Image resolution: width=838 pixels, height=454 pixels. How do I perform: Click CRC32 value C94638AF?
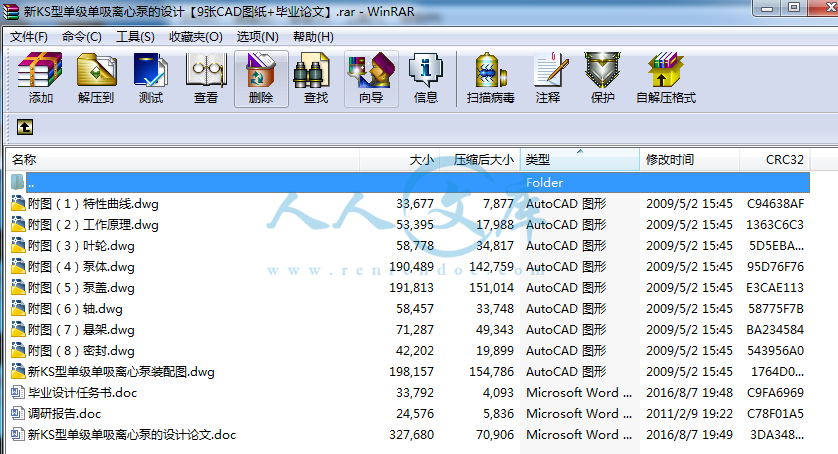(x=775, y=204)
